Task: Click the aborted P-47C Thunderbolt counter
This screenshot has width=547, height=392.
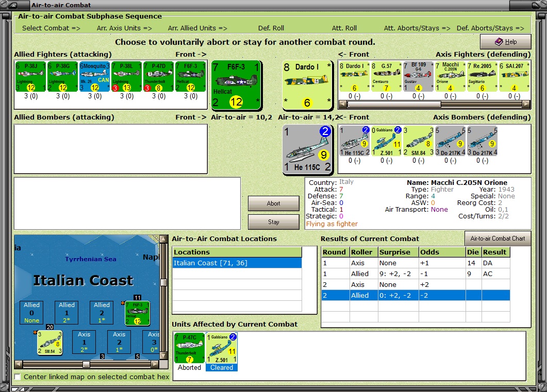Action: tap(189, 348)
